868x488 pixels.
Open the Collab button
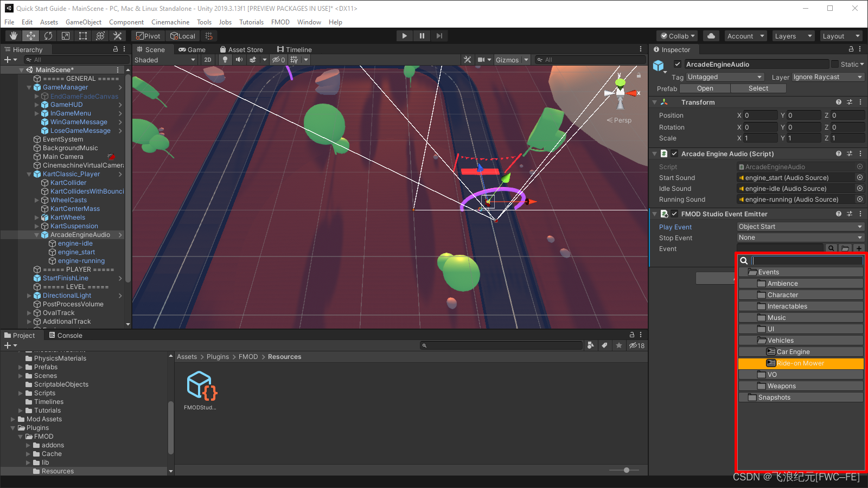point(678,36)
